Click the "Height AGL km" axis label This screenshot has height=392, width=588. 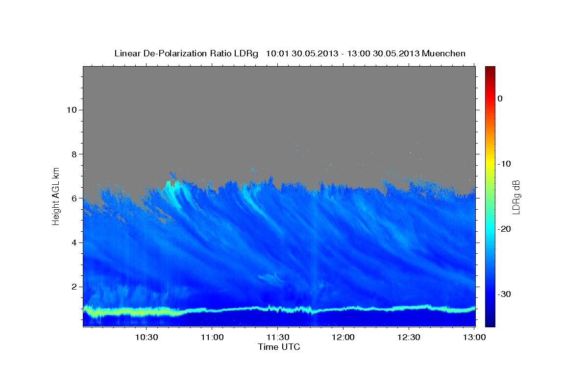[56, 196]
